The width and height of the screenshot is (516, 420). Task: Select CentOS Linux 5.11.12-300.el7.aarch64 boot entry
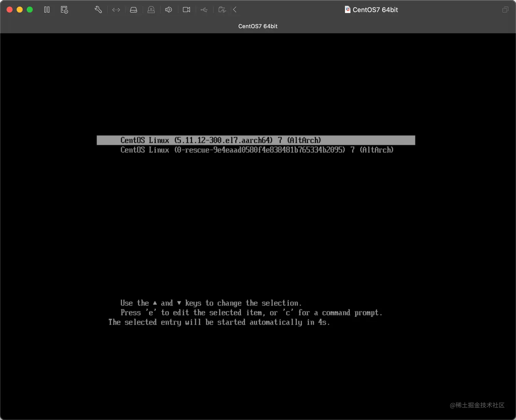256,140
